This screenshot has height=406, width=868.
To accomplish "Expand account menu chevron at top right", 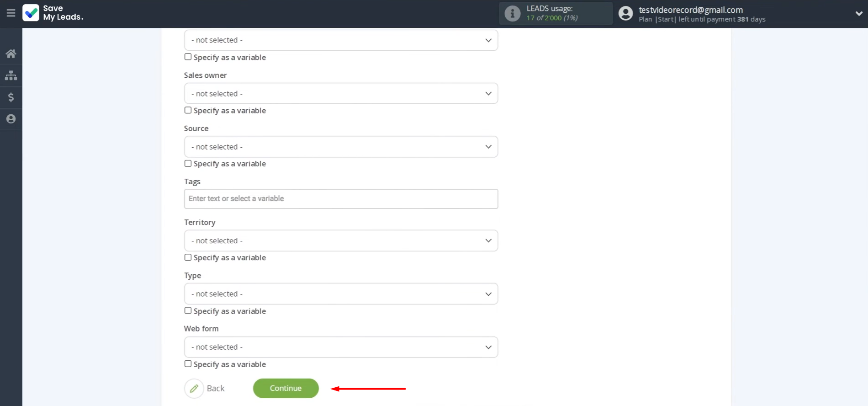I will tap(858, 14).
